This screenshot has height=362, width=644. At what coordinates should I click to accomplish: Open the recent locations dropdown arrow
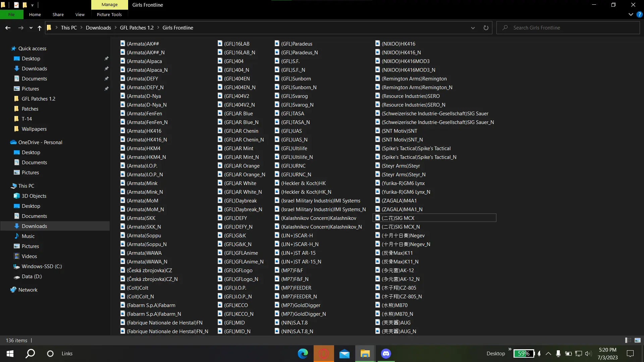point(31,28)
